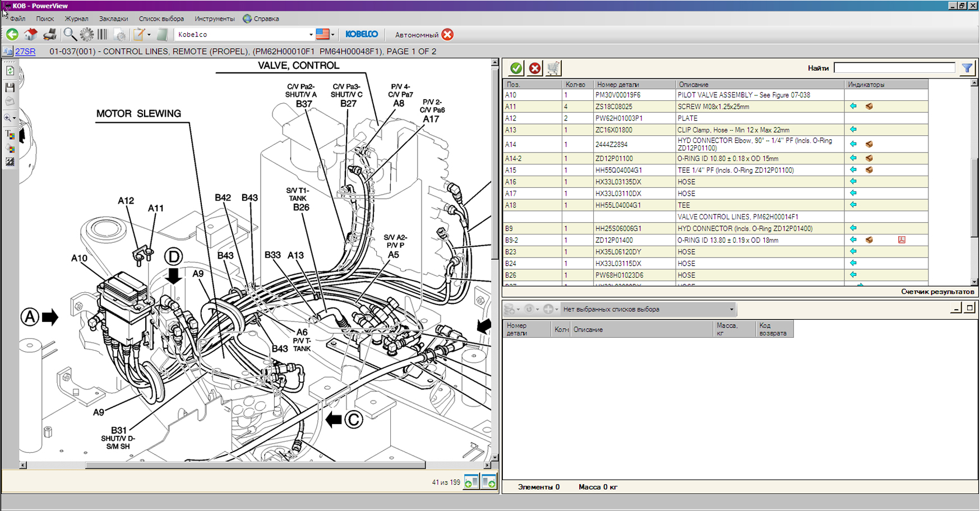Open the US flag language dropdown
This screenshot has width=980, height=511.
[x=326, y=35]
